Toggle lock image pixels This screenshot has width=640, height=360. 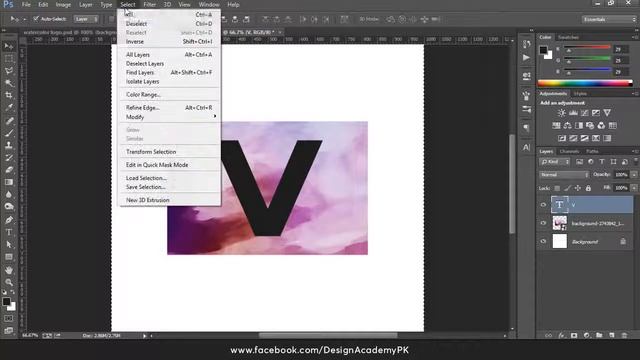(567, 188)
